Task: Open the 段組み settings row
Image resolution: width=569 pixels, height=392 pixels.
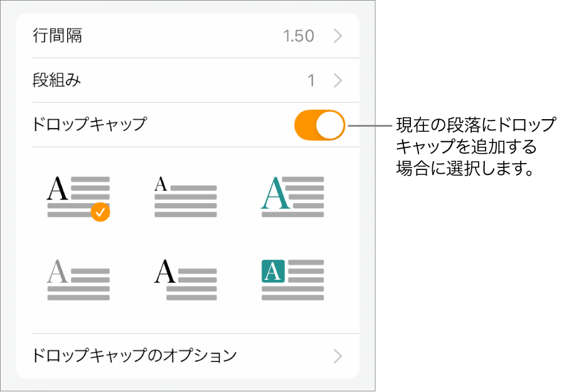Action: 188,80
